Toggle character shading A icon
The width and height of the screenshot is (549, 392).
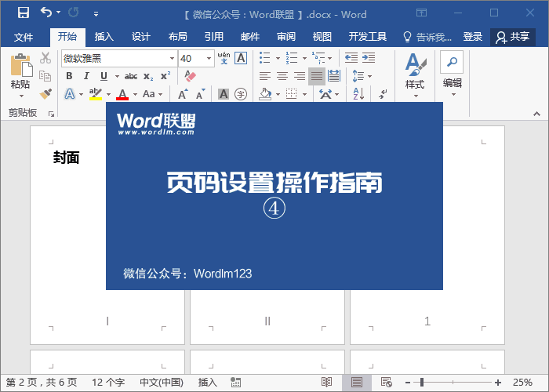click(x=224, y=94)
